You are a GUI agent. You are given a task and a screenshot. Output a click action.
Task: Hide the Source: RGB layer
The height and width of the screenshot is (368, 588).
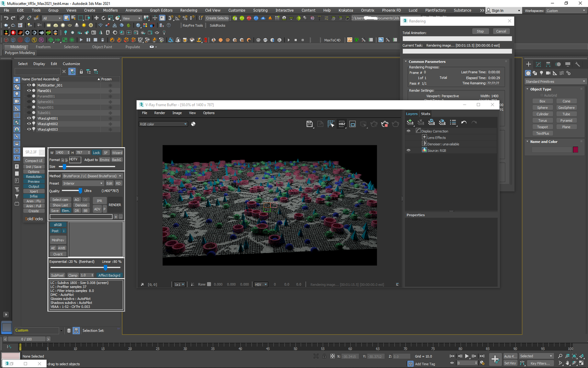click(x=408, y=150)
